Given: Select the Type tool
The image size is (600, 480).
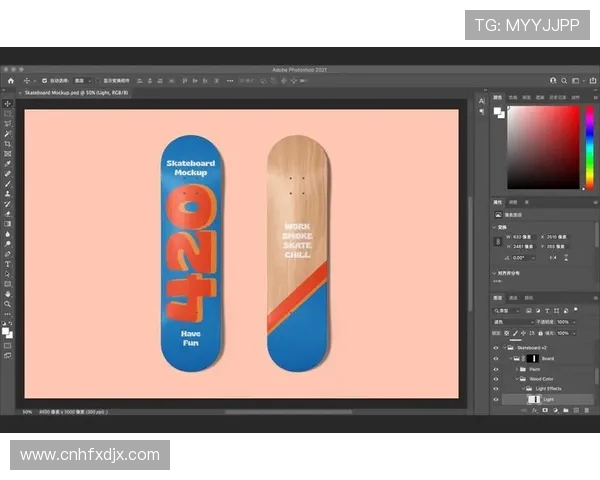Looking at the screenshot, I should [x=8, y=264].
